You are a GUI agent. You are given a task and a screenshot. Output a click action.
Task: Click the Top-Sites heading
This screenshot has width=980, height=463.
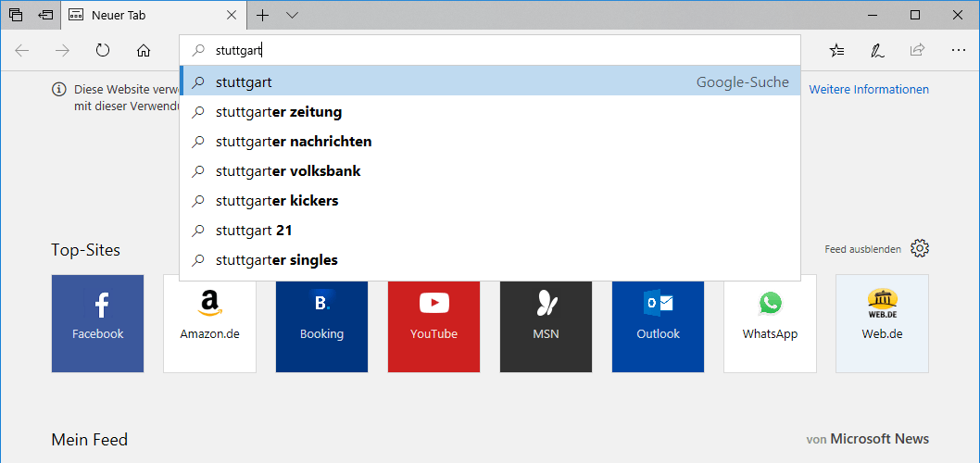(85, 250)
